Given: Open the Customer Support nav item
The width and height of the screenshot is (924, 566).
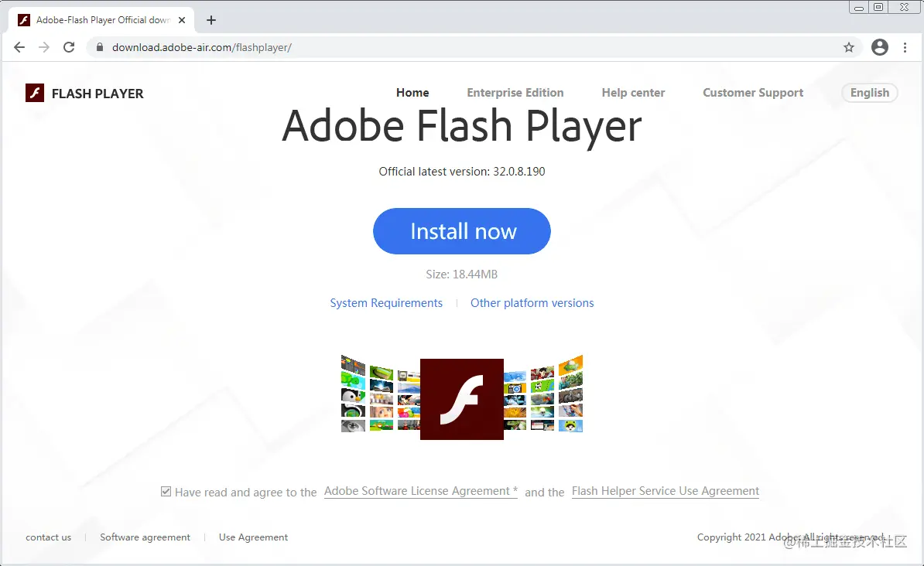Looking at the screenshot, I should [x=753, y=93].
